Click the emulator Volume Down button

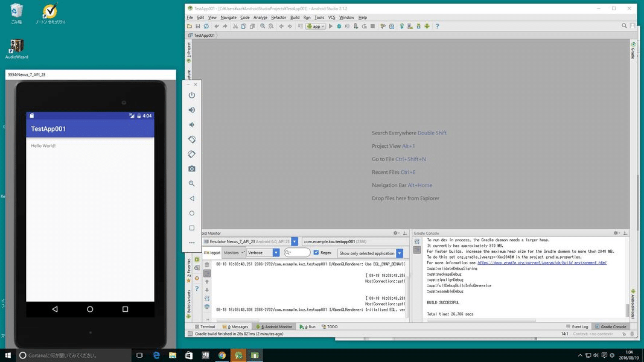tap(192, 125)
